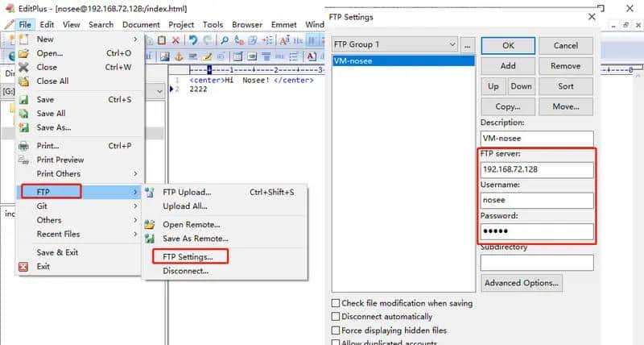Click Cancel in FTP Settings dialog

(x=566, y=46)
